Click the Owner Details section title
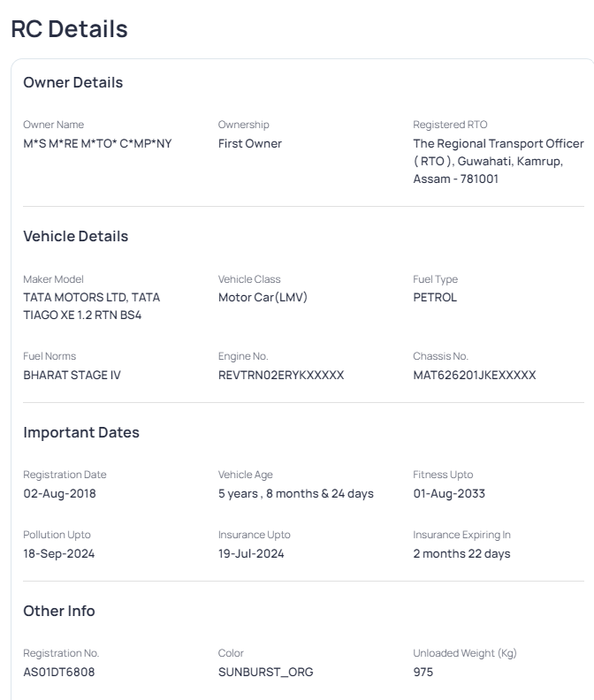Image resolution: width=594 pixels, height=700 pixels. point(72,83)
